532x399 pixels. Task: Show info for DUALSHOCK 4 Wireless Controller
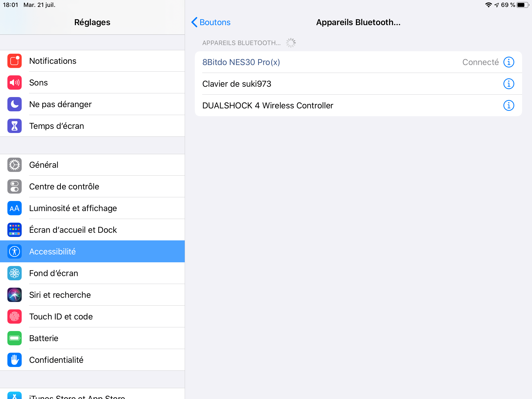(509, 105)
